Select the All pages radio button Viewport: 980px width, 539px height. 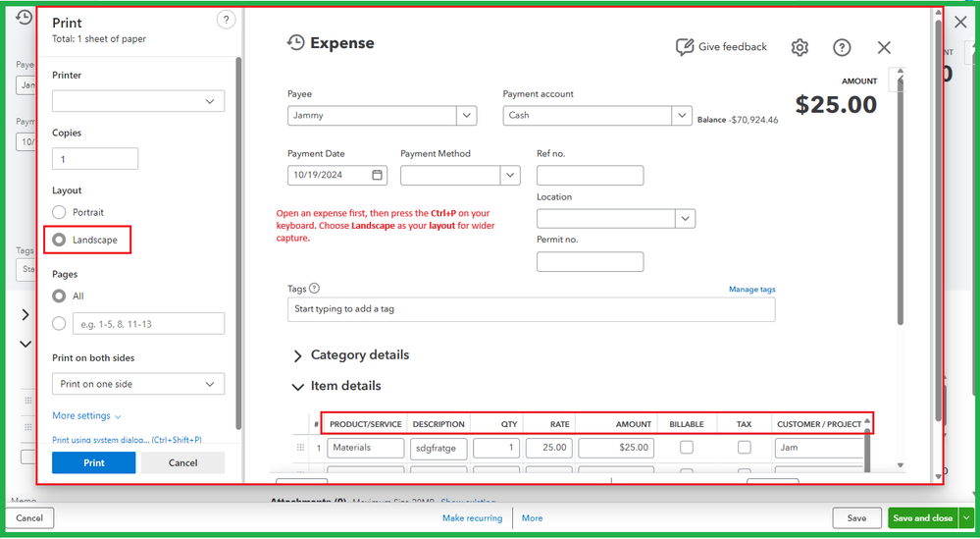[x=59, y=296]
